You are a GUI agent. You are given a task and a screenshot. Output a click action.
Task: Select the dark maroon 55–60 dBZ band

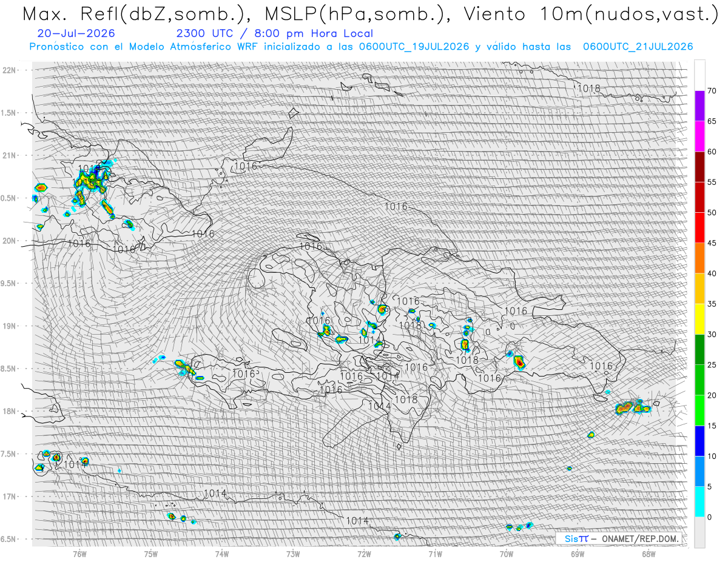[699, 167]
